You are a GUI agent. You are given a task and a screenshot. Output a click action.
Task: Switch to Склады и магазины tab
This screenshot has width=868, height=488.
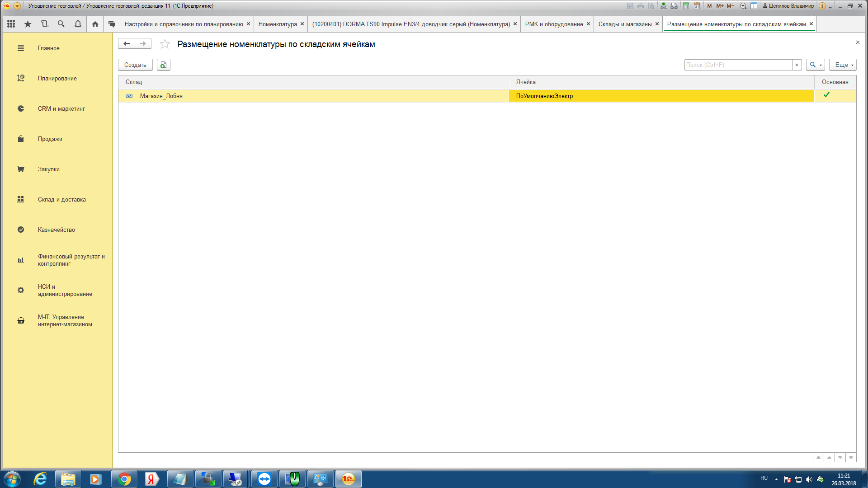(625, 24)
